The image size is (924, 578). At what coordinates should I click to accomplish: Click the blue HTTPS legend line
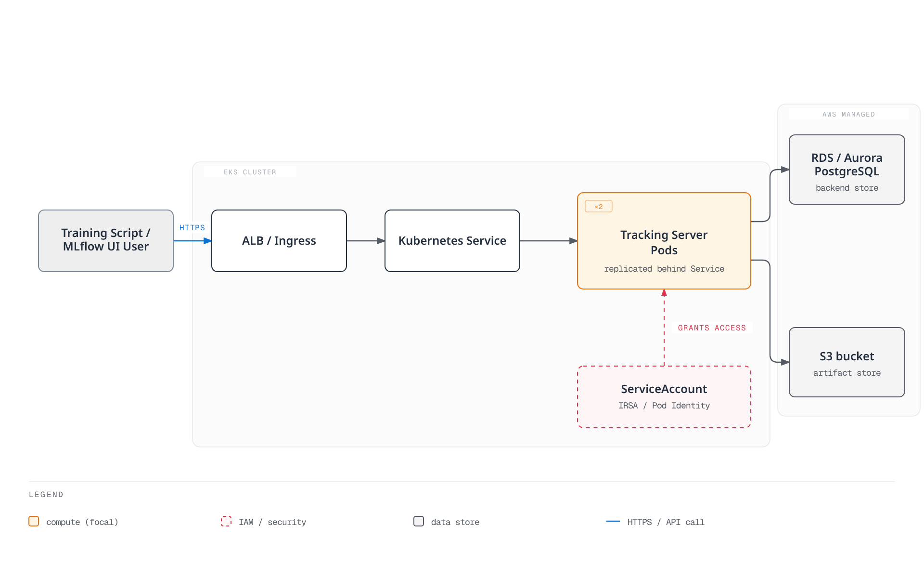613,521
